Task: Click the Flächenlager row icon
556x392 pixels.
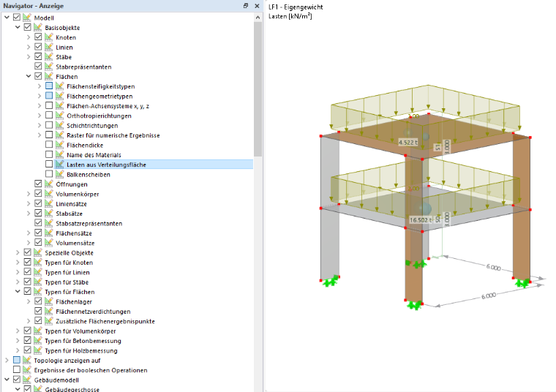Action: 49,301
